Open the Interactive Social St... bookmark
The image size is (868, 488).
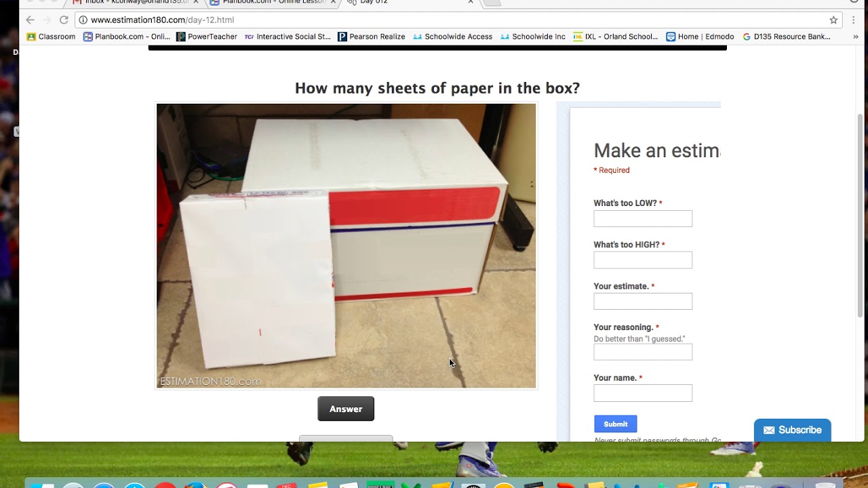point(288,37)
